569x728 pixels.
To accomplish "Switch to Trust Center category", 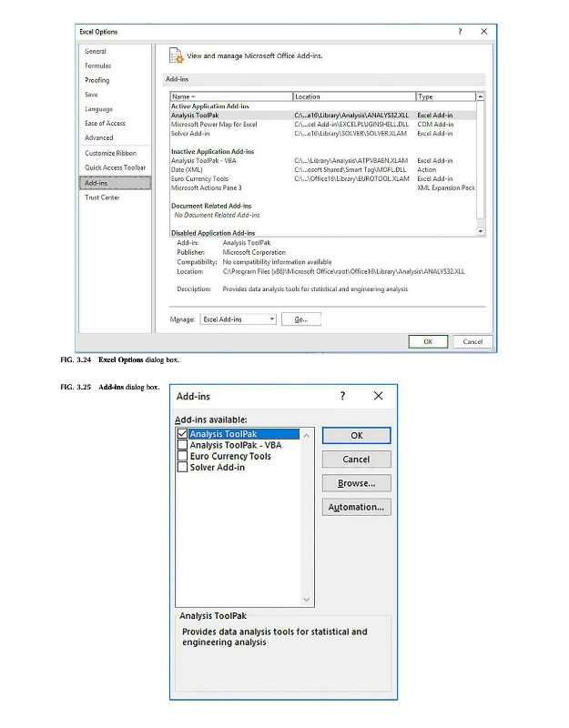I will (x=102, y=197).
